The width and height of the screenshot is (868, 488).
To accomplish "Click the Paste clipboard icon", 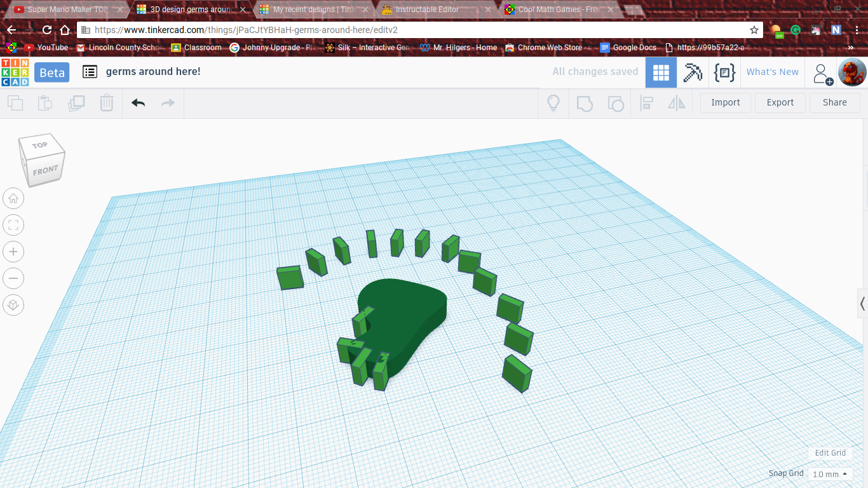I will 45,103.
